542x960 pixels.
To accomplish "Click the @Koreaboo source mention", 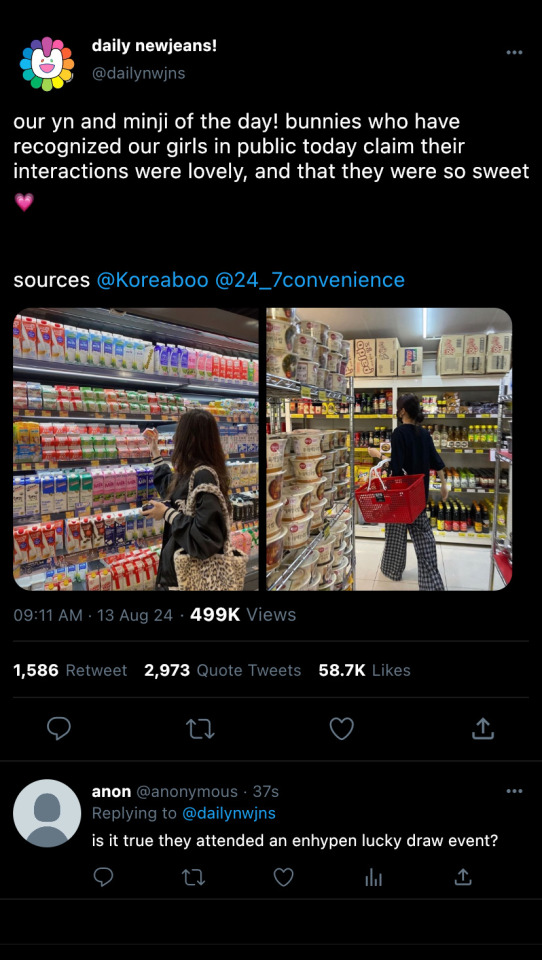I will pos(152,280).
